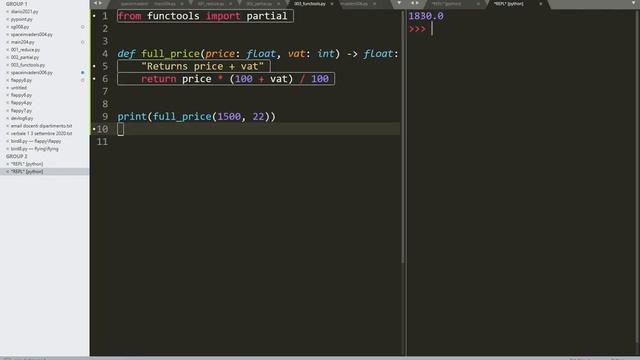Screen dimensions: 640x360
Task: Click the close icon beside untitled in sidebar
Action: tap(7, 88)
